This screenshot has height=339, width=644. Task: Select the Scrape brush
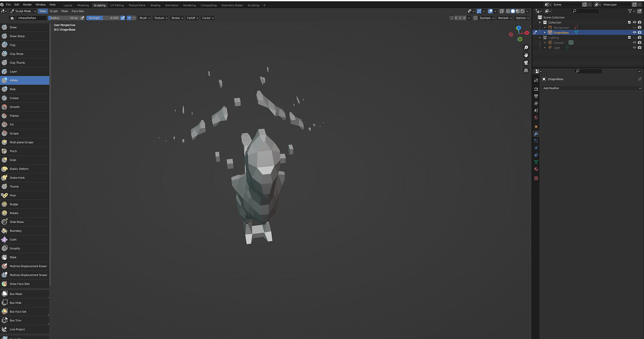(x=25, y=134)
